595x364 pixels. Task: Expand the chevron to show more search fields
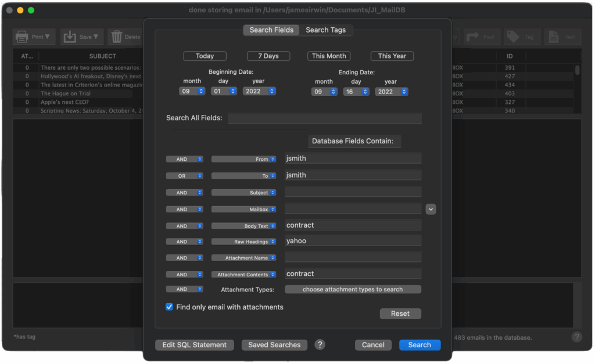point(431,208)
